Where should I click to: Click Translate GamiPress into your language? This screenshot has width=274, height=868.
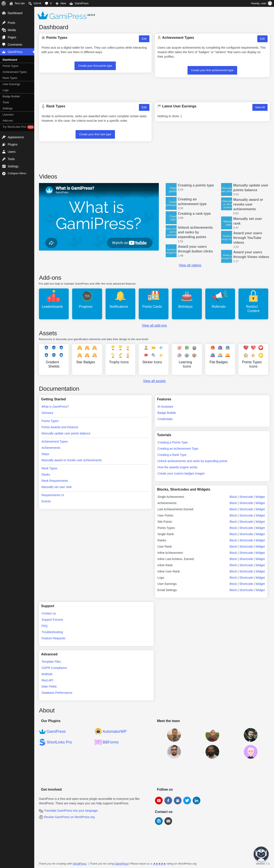point(71,811)
